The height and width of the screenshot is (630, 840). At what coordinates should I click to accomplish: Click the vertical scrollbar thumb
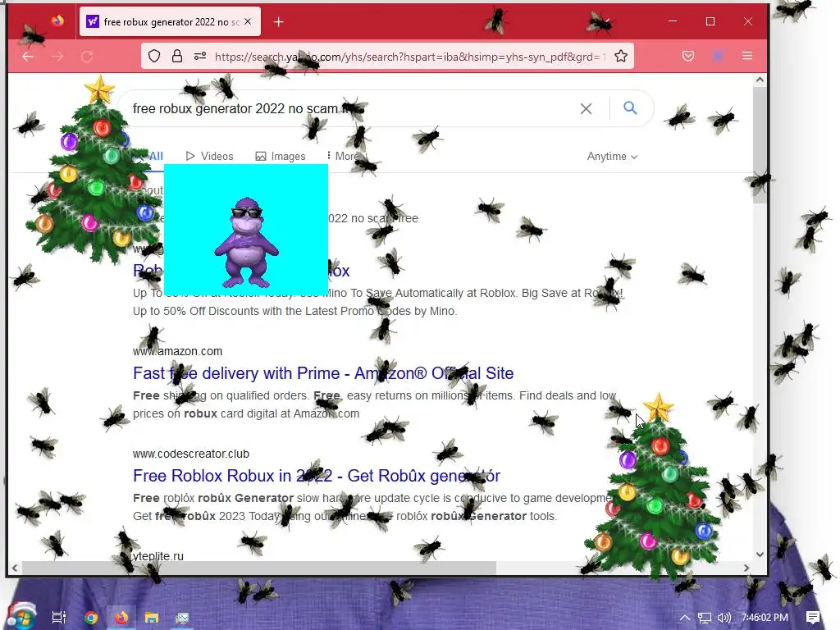760,144
